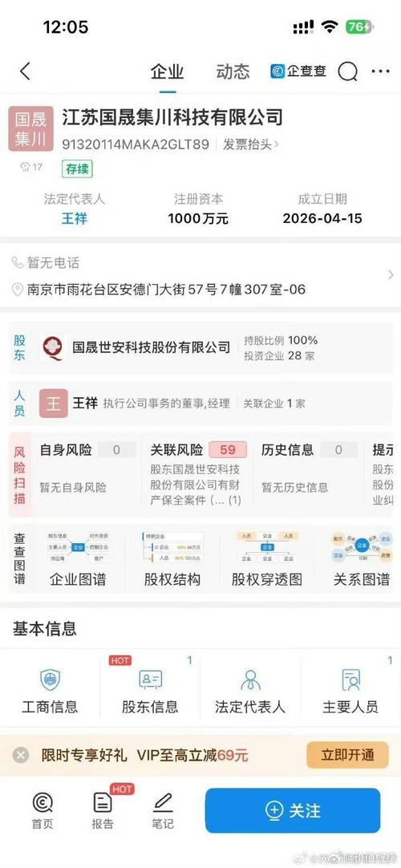The height and width of the screenshot is (868, 401).
Task: Open 股东信息 icon
Action: click(x=151, y=679)
